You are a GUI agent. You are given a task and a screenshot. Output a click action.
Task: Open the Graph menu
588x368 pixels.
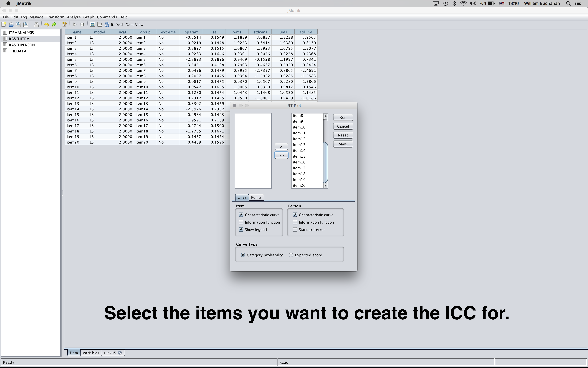pyautogui.click(x=89, y=17)
